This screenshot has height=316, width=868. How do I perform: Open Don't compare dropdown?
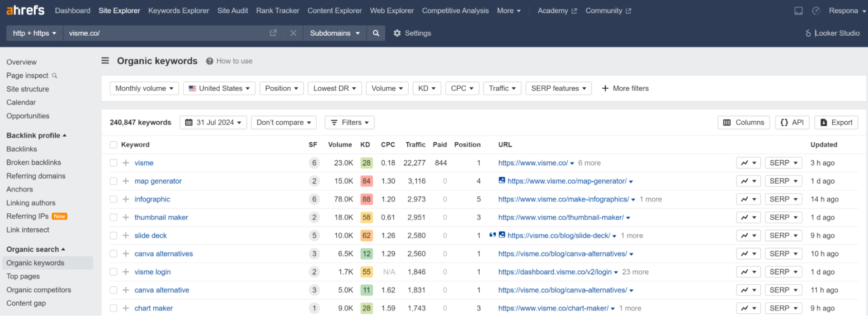coord(284,123)
